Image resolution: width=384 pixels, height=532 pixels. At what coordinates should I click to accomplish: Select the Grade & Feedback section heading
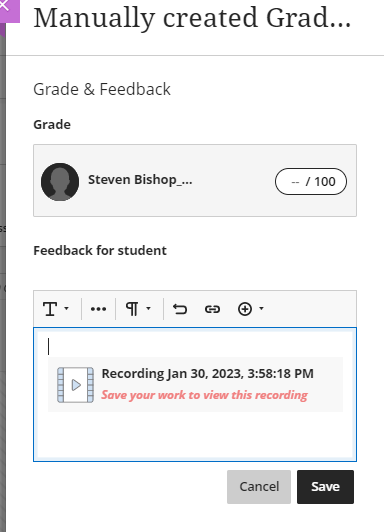(102, 89)
